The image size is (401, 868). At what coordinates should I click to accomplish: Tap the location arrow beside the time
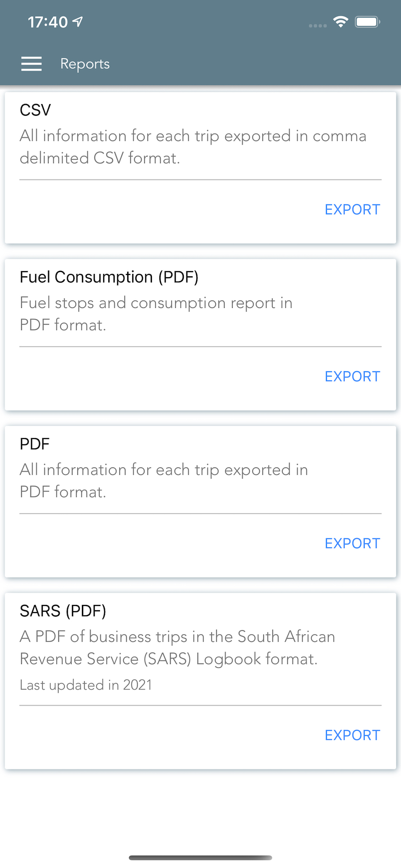(78, 21)
